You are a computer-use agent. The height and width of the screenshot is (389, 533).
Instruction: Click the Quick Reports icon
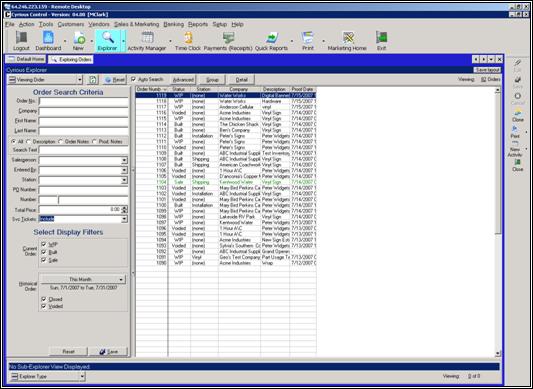pyautogui.click(x=271, y=38)
